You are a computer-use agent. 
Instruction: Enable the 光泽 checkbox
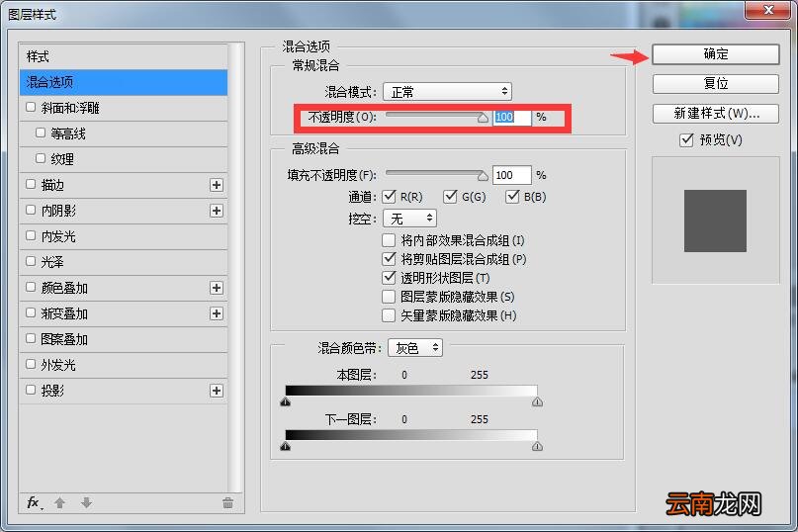coord(31,261)
